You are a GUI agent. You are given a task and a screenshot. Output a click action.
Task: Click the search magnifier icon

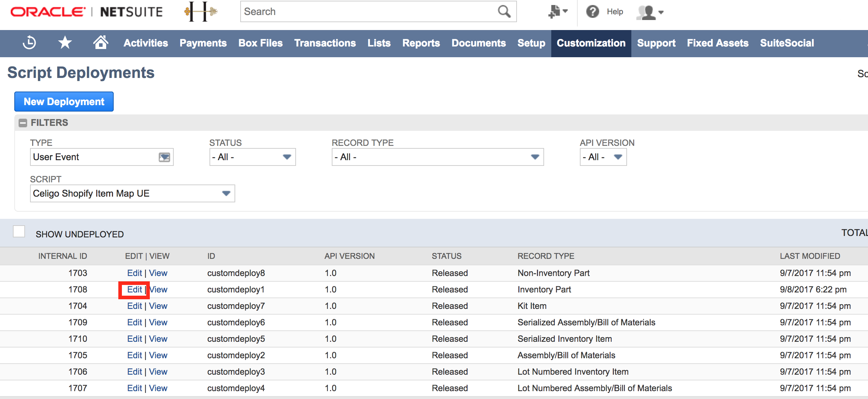[504, 12]
